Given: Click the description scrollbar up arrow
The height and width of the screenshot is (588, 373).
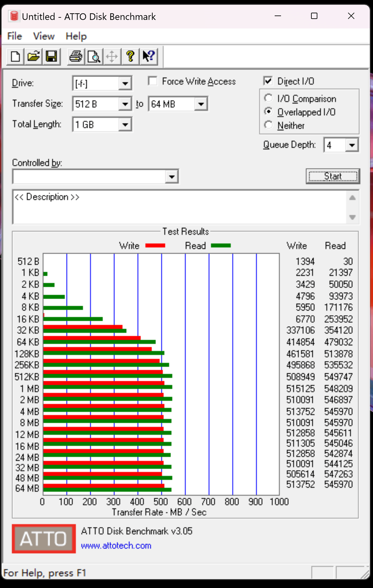Looking at the screenshot, I should (x=352, y=198).
